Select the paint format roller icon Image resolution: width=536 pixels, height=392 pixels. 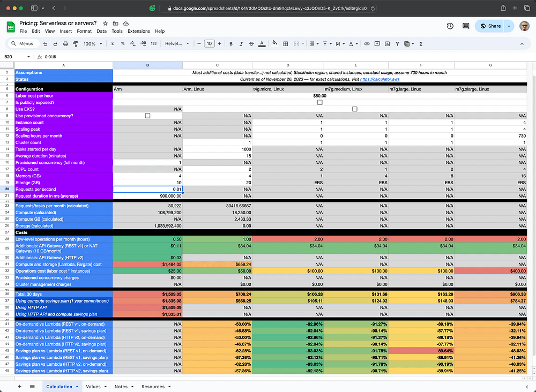(76, 44)
